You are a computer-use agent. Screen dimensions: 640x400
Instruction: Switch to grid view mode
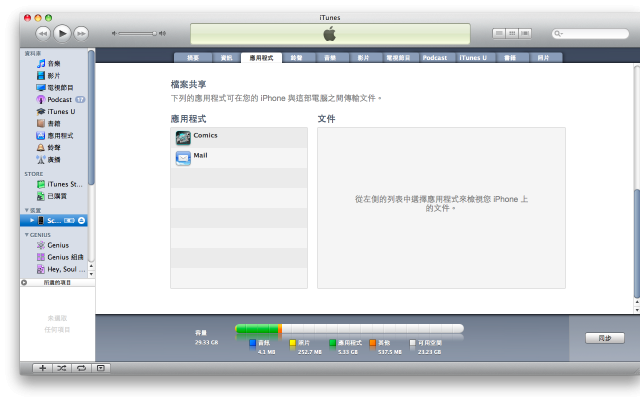(x=512, y=33)
